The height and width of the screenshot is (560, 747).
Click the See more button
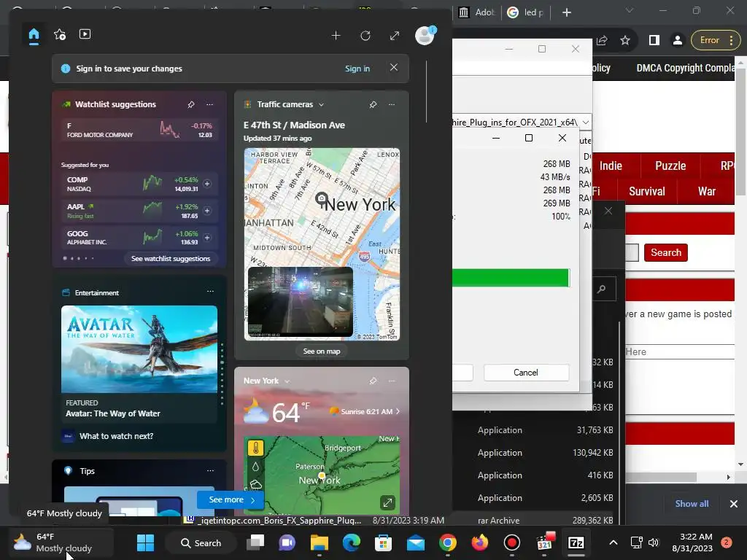click(x=231, y=499)
